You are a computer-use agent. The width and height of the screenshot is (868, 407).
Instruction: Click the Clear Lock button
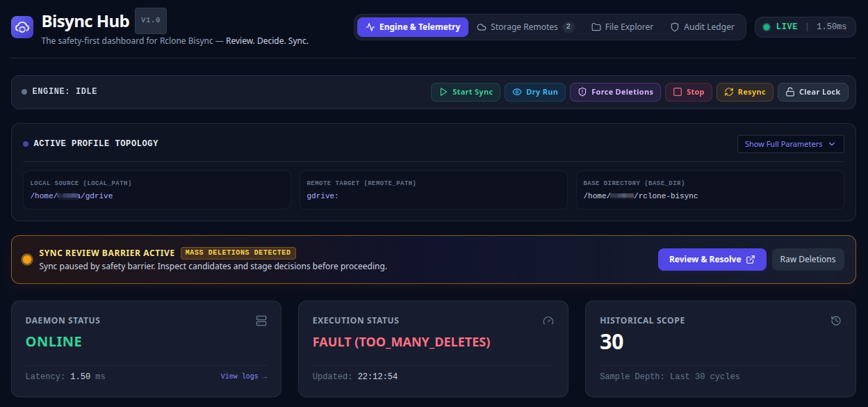coord(813,92)
